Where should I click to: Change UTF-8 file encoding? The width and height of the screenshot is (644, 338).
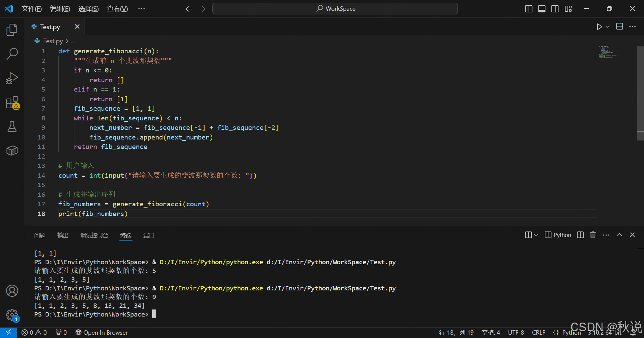[516, 333]
